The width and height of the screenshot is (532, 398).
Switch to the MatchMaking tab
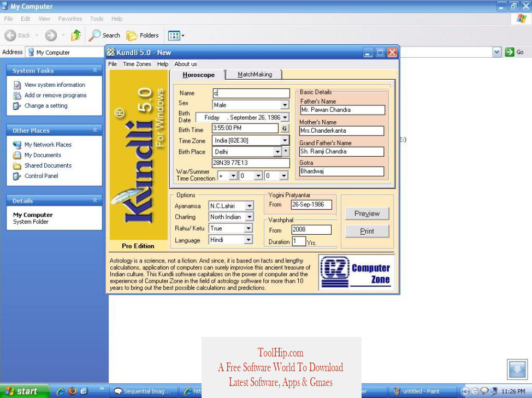pos(255,74)
